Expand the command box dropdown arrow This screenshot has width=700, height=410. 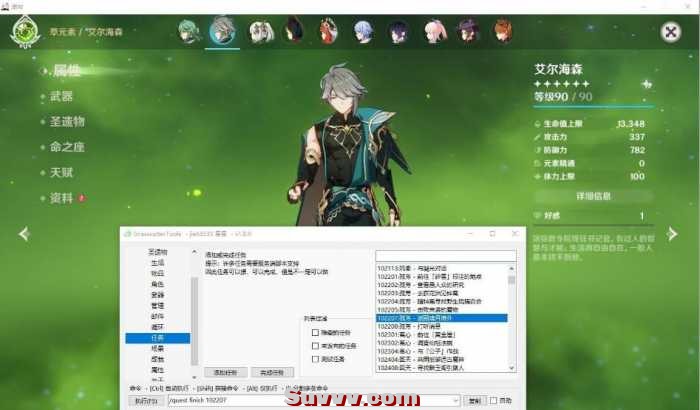point(455,401)
